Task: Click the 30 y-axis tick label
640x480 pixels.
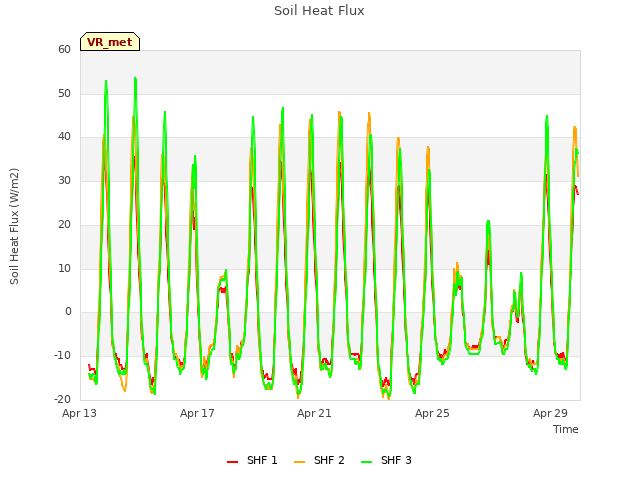Action: (64, 180)
